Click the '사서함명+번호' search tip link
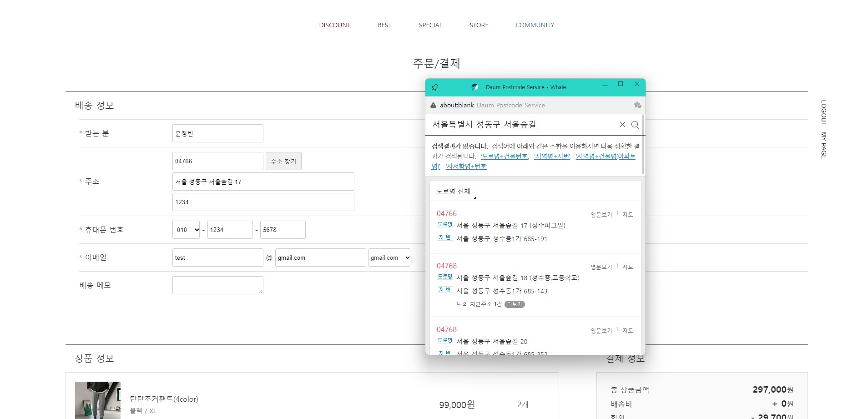 [466, 167]
